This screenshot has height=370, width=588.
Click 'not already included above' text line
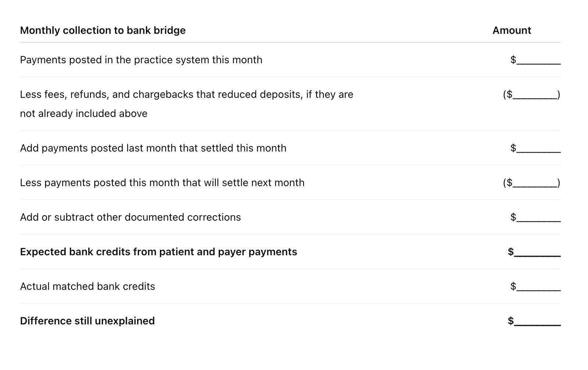(x=83, y=114)
